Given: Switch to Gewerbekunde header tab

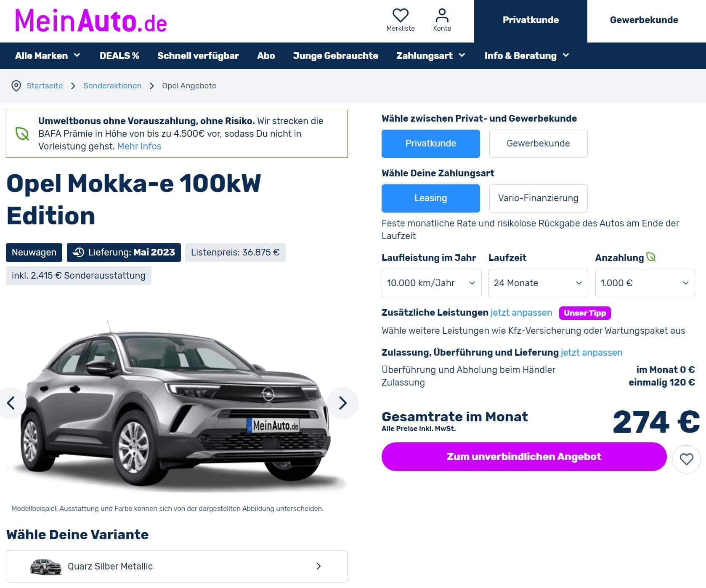Looking at the screenshot, I should coord(644,20).
